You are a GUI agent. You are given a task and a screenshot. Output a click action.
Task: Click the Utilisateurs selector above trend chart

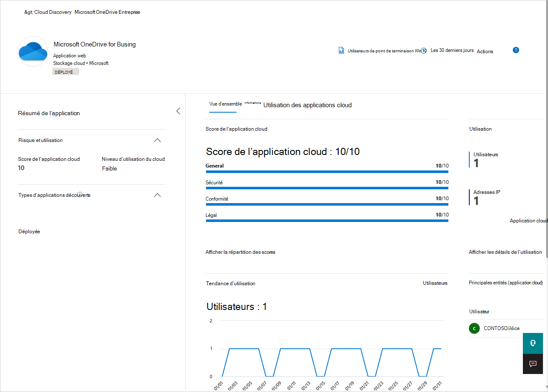click(435, 283)
